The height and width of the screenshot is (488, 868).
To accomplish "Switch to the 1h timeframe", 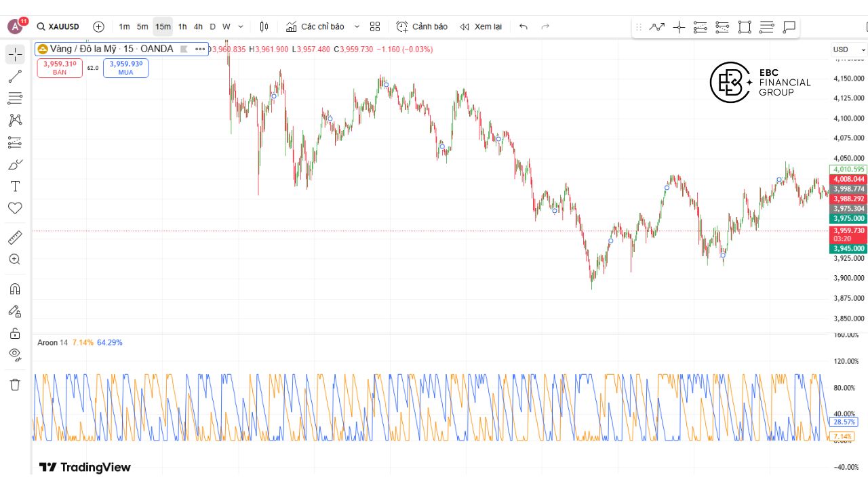I will pos(182,26).
